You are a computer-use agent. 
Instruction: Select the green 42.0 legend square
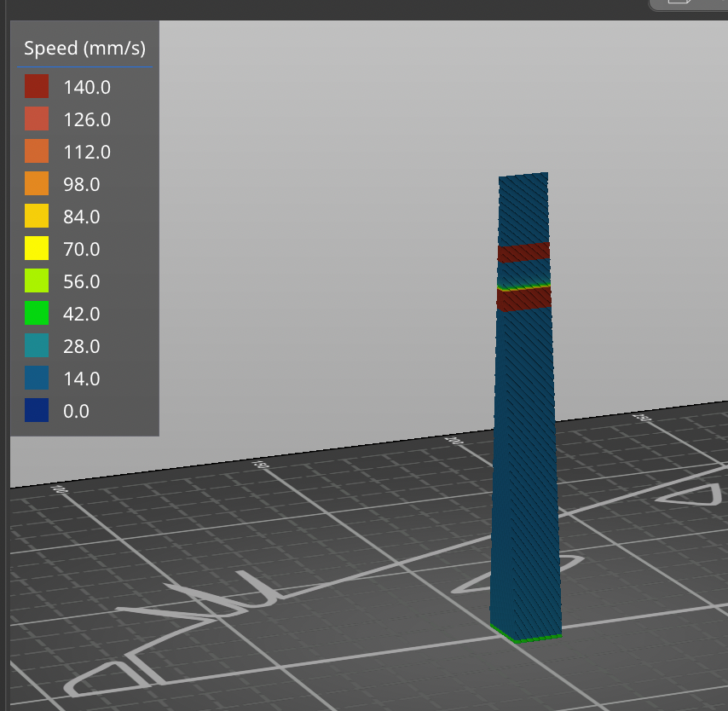pos(35,314)
